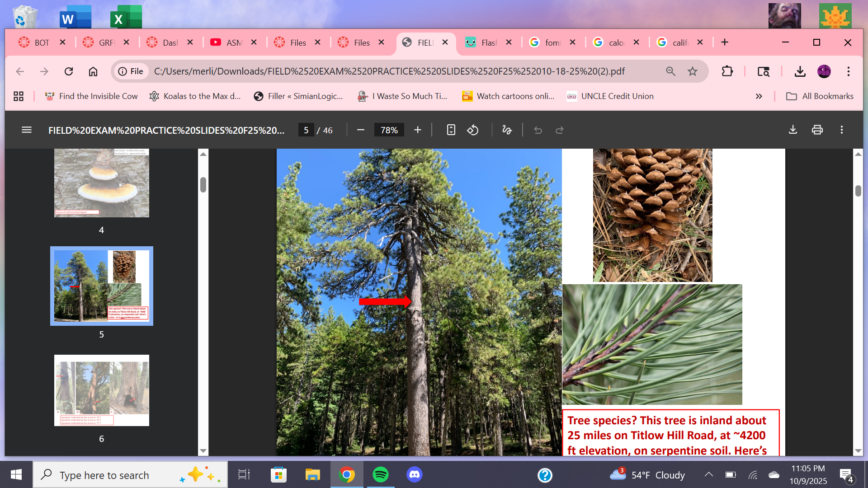Expand the hidden bookmarks chevron
This screenshot has height=488, width=868.
[x=759, y=96]
